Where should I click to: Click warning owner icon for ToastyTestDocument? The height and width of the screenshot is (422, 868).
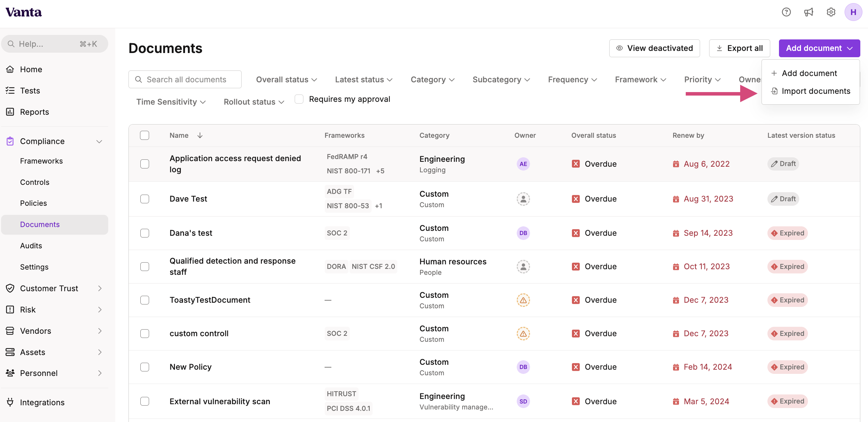coord(523,300)
